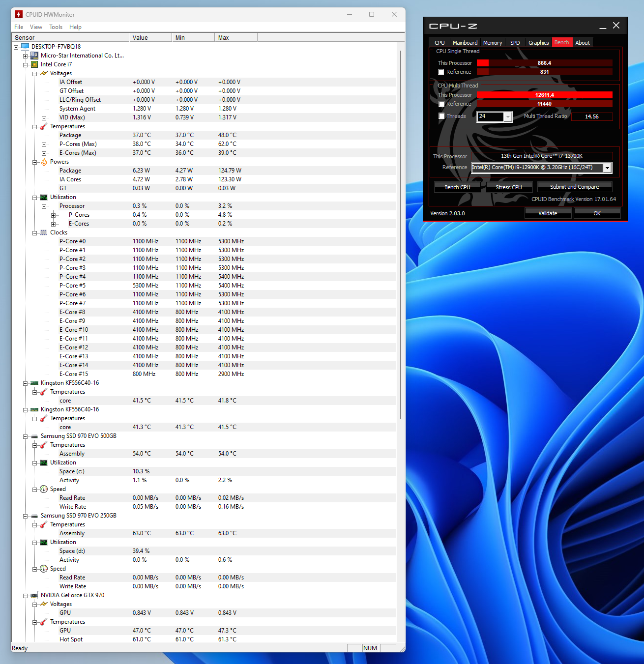
Task: Click the Utilization icon under SSD 500GB
Action: pos(44,462)
